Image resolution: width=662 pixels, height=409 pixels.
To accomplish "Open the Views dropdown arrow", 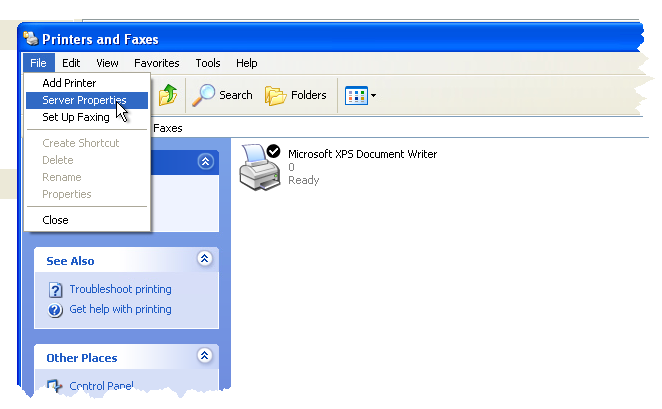I will click(x=373, y=96).
